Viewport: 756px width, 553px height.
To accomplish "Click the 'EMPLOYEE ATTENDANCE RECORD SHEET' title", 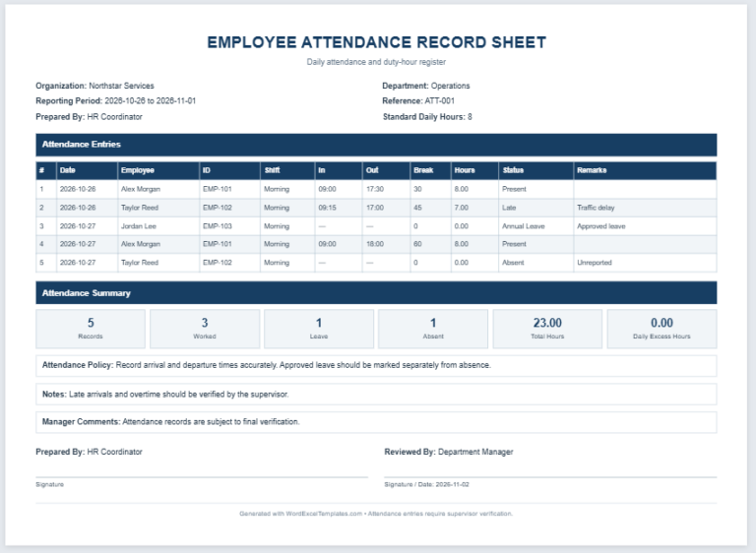I will pos(376,42).
